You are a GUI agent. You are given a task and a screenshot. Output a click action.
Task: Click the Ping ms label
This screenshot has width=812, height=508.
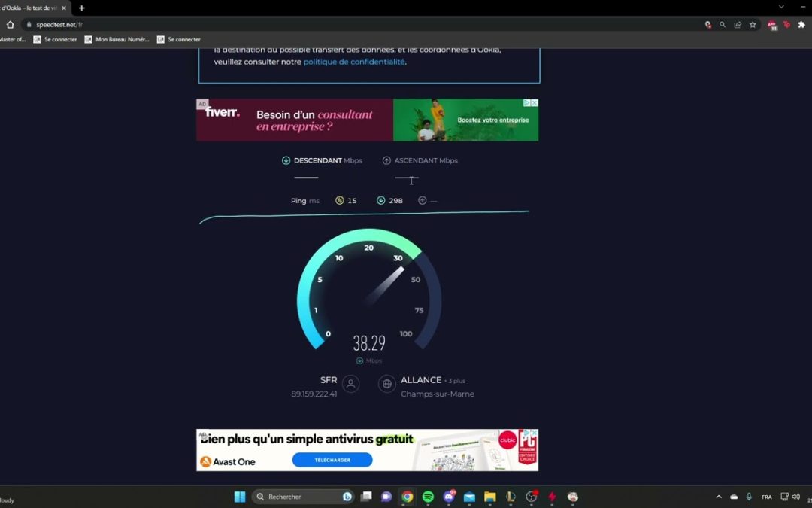pyautogui.click(x=305, y=201)
